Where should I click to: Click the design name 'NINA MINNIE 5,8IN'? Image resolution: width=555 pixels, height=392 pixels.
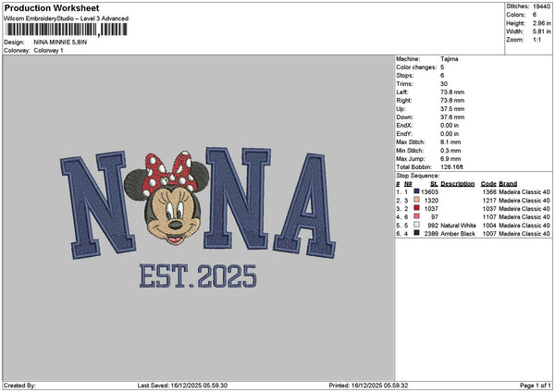[60, 43]
